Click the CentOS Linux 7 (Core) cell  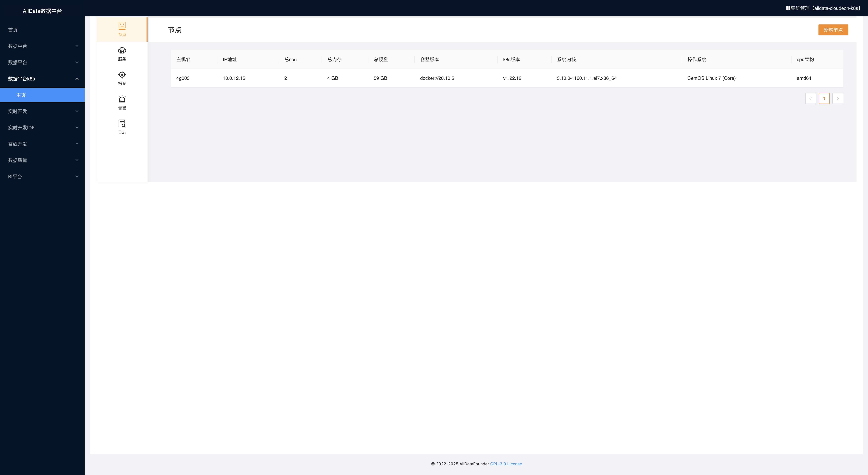[x=711, y=78]
